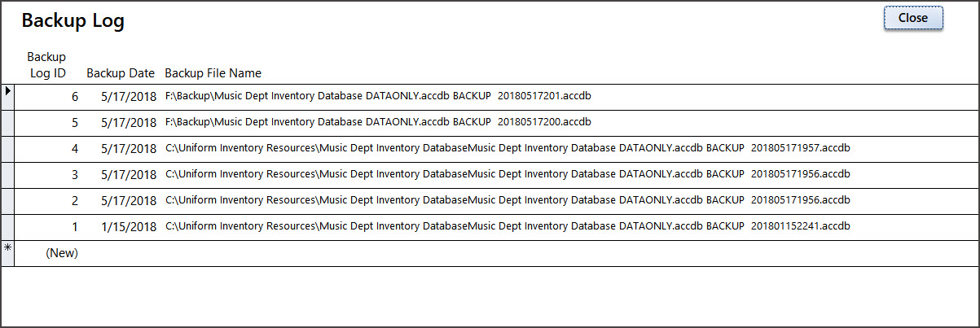
Task: Click the backup date for log ID 5
Action: tap(129, 122)
